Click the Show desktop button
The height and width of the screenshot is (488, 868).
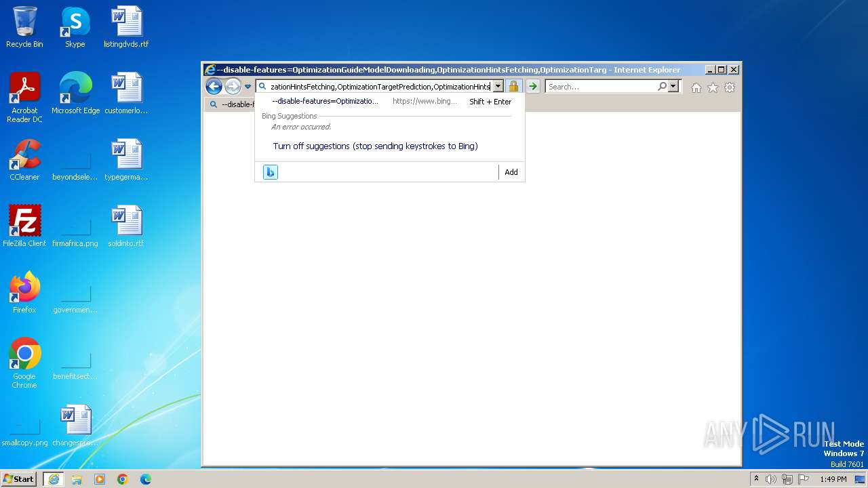tap(861, 479)
